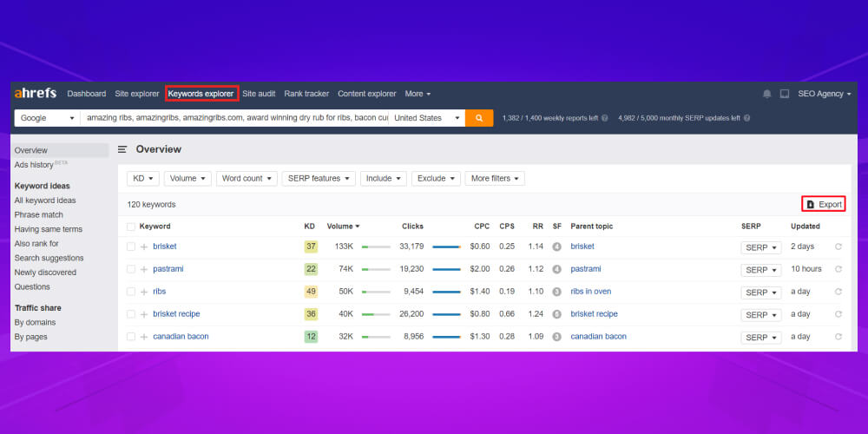Sort by the Volume column header
The image size is (868, 434).
pyautogui.click(x=343, y=226)
